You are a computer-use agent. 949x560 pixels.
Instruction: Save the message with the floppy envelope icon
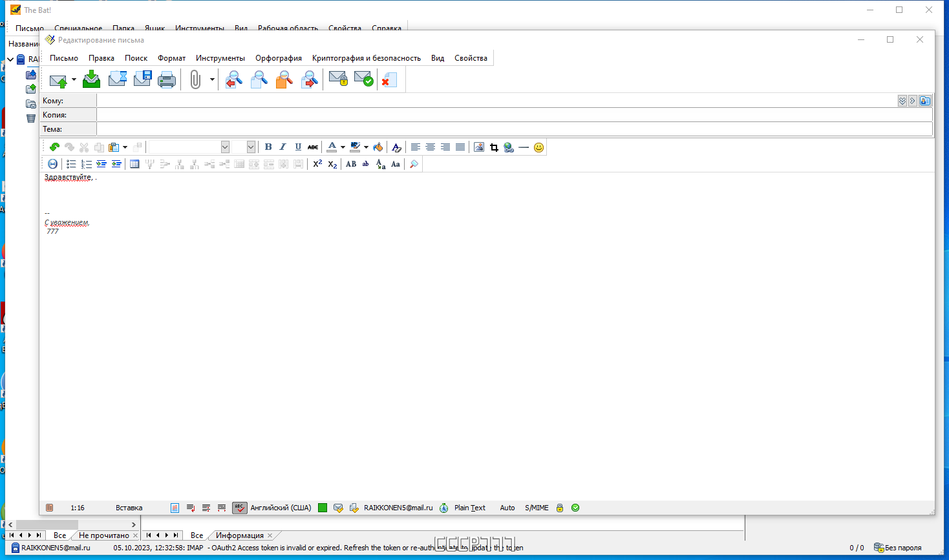coord(142,79)
